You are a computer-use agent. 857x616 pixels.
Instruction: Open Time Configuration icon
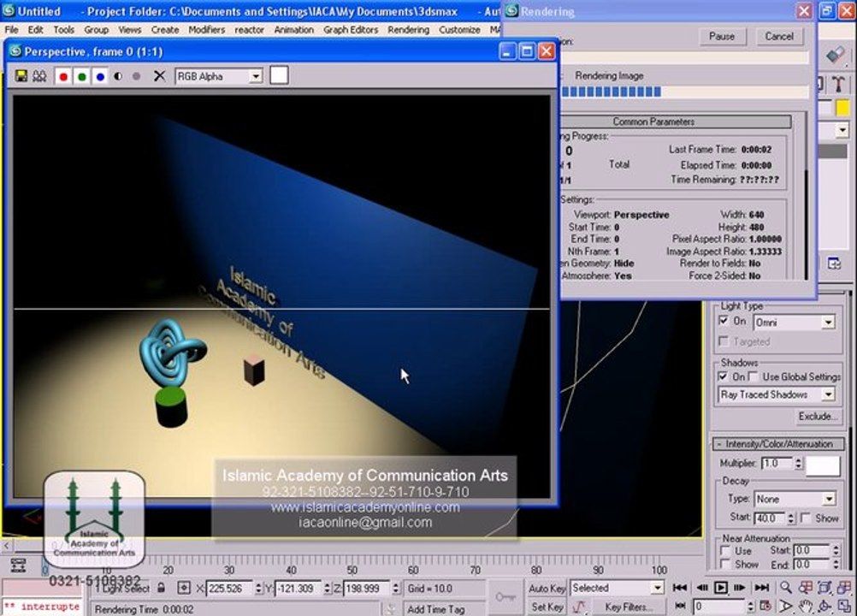coord(765,606)
